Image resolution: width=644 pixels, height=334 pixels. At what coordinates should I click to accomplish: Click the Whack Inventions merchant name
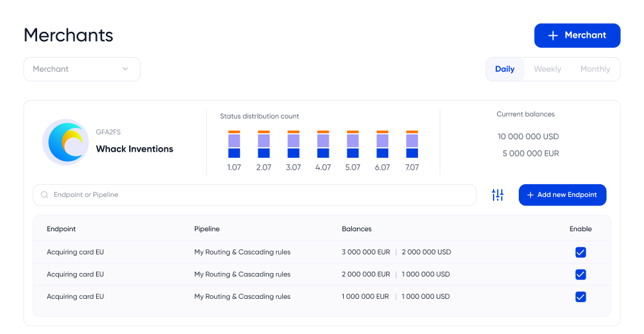pyautogui.click(x=134, y=148)
